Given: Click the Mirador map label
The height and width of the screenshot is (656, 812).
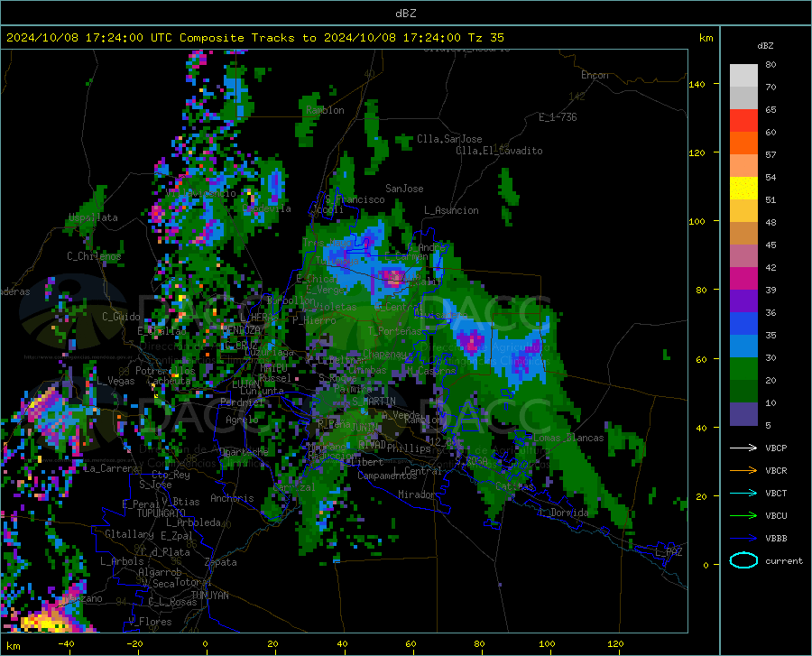Looking at the screenshot, I should 417,494.
